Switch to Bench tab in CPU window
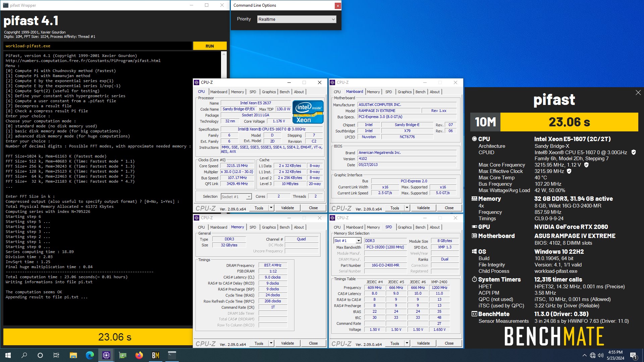The image size is (644, 362). pos(284,92)
